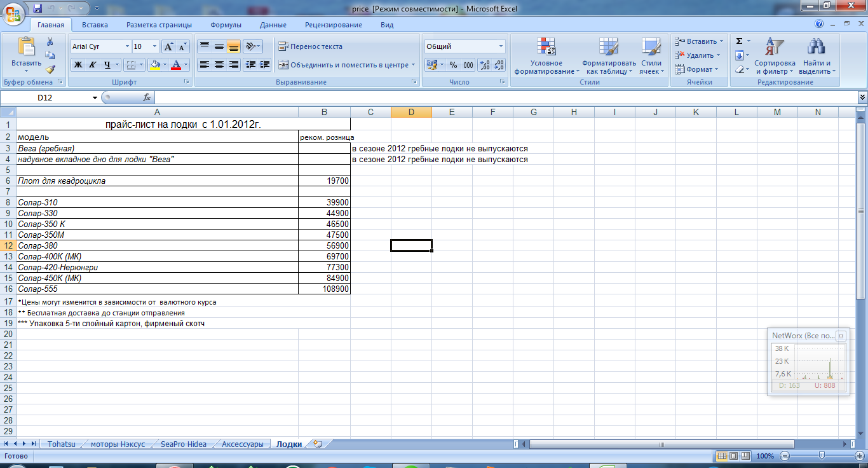Insert a new worksheet tab icon
This screenshot has height=468, width=868.
pos(318,444)
